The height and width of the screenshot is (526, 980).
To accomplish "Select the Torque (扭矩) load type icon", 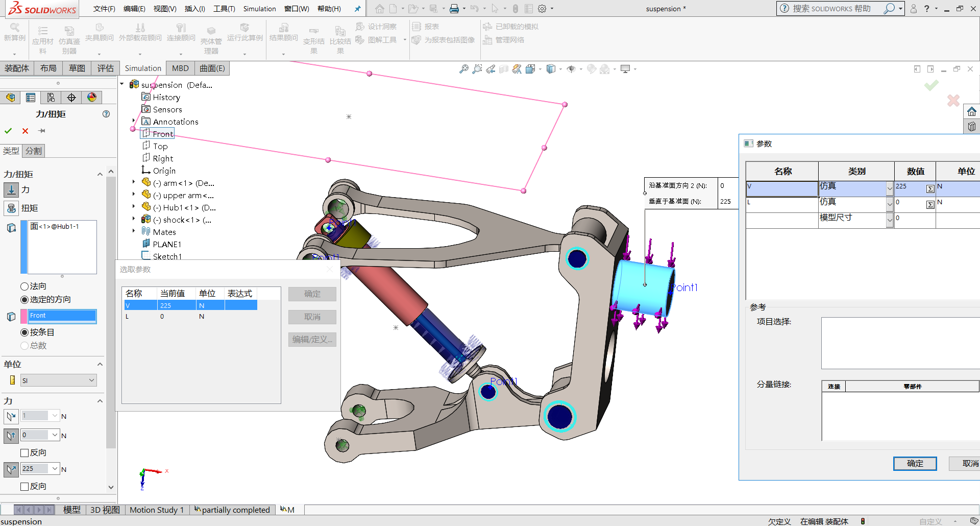I will pos(11,208).
